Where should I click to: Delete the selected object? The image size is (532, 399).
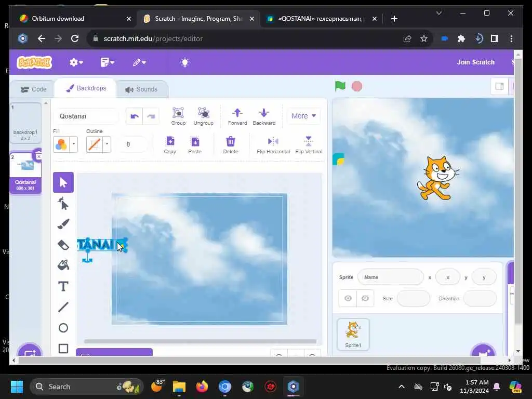(230, 145)
